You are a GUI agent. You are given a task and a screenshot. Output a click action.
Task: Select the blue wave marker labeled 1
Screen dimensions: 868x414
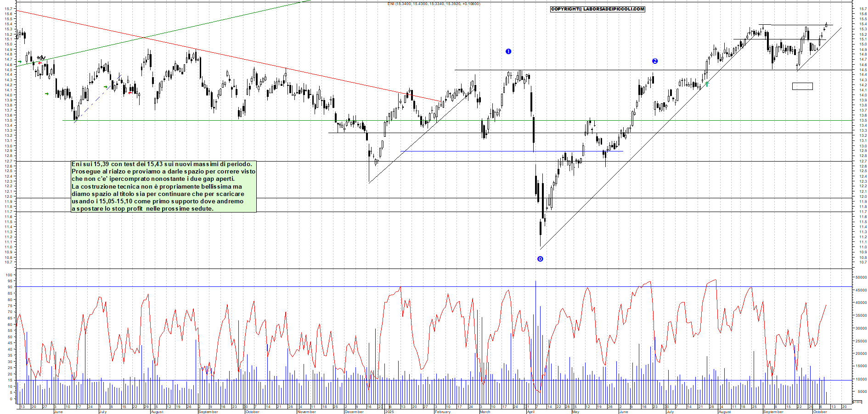508,51
